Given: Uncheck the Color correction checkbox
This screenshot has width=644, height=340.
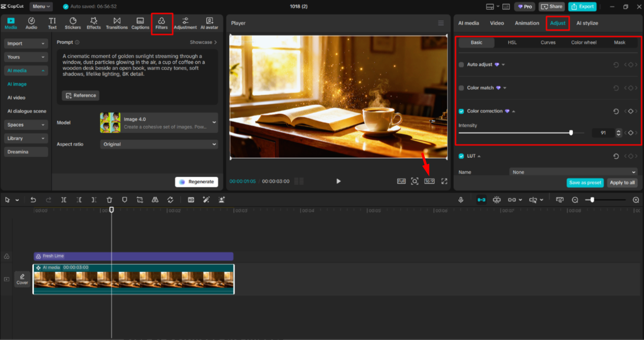Looking at the screenshot, I should (461, 112).
